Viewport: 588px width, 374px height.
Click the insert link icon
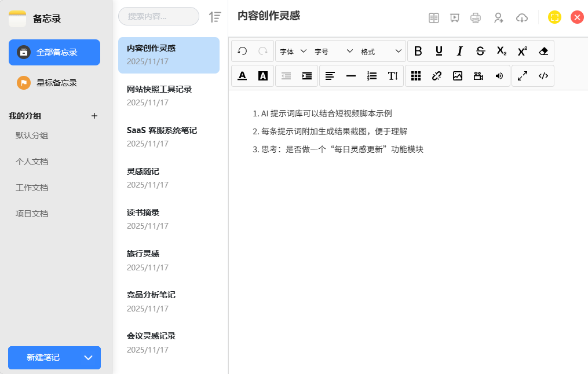437,76
